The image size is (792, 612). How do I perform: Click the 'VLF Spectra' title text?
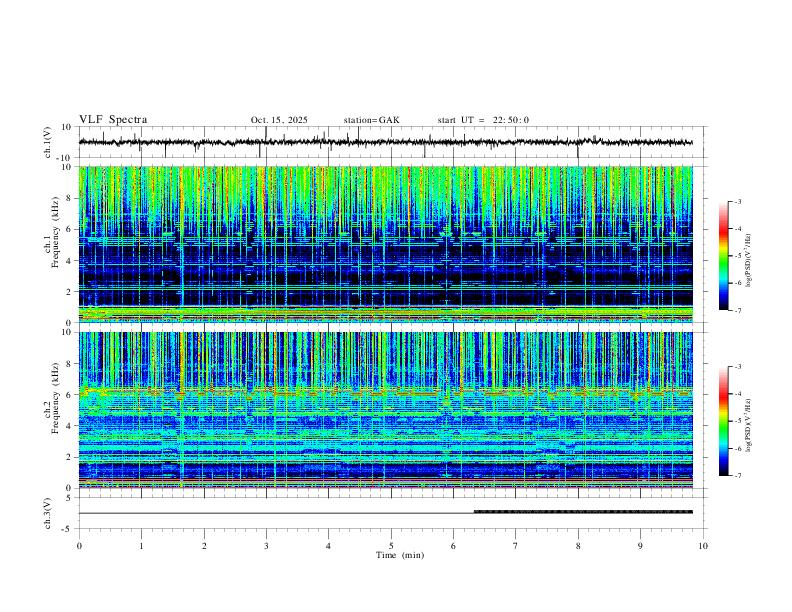click(x=113, y=120)
